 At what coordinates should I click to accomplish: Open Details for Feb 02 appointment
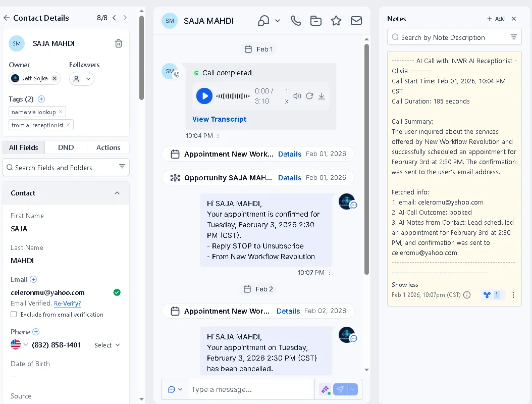pos(288,311)
